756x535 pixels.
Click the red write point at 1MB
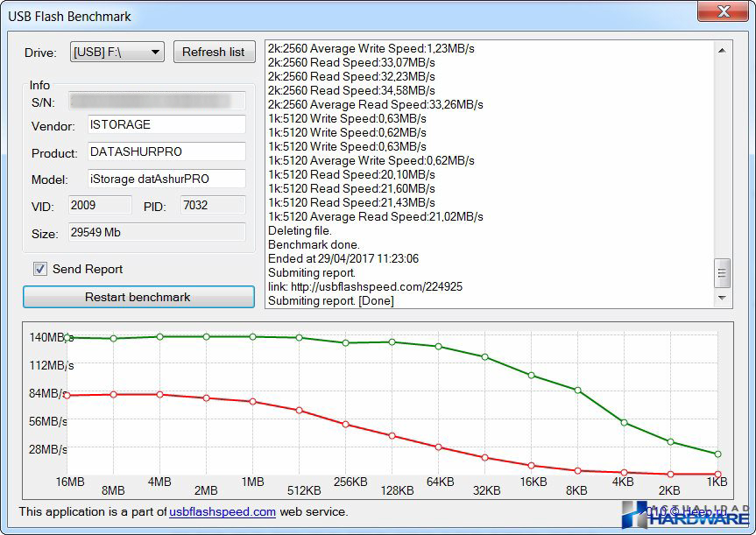click(252, 402)
